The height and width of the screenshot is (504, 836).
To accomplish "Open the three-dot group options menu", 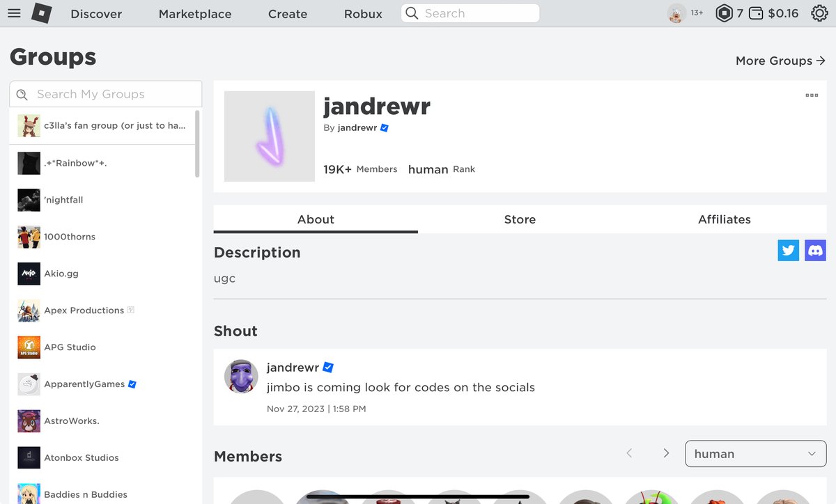I will point(812,95).
